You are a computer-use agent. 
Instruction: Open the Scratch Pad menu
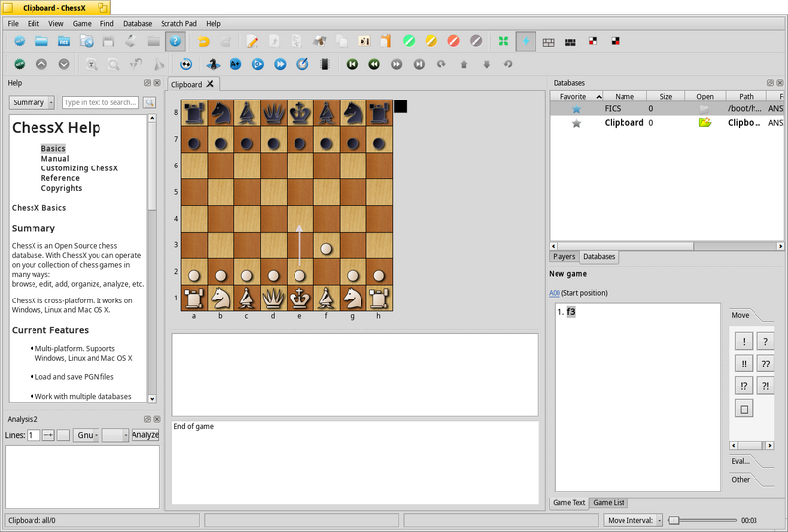click(178, 23)
